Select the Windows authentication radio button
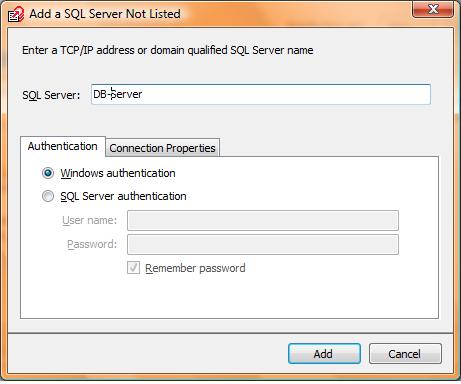This screenshot has width=461, height=384. coord(48,173)
